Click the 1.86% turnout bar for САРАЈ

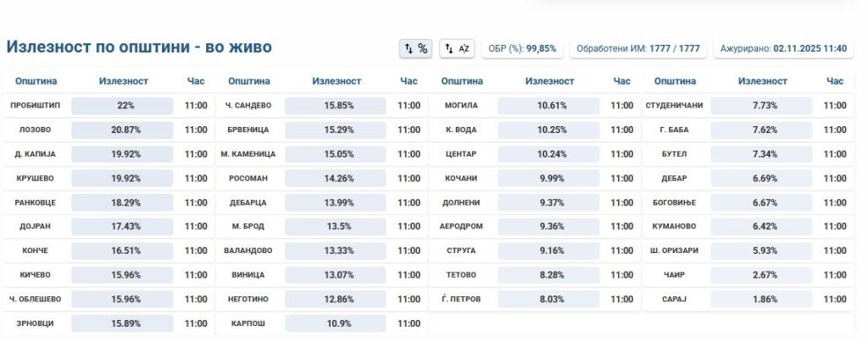click(765, 299)
